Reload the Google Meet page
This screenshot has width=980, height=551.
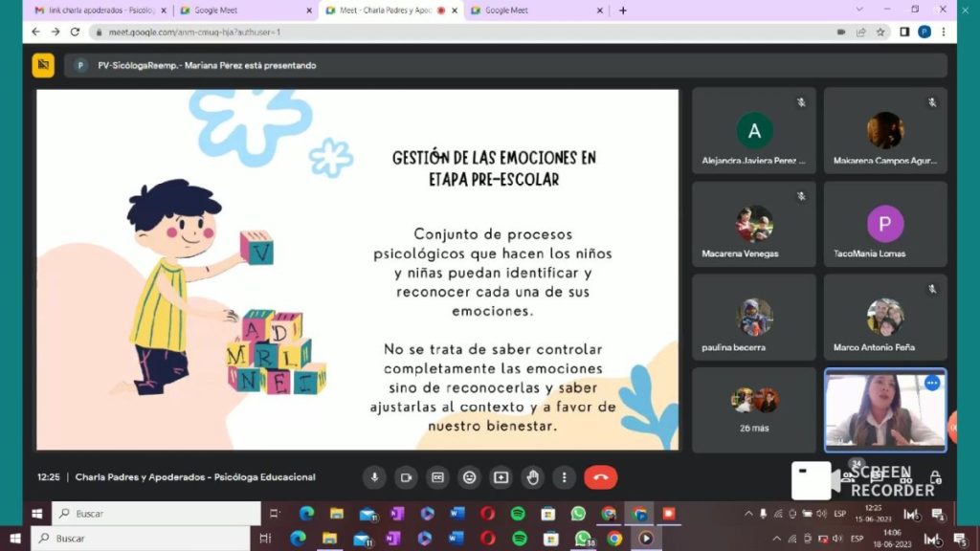pos(75,32)
